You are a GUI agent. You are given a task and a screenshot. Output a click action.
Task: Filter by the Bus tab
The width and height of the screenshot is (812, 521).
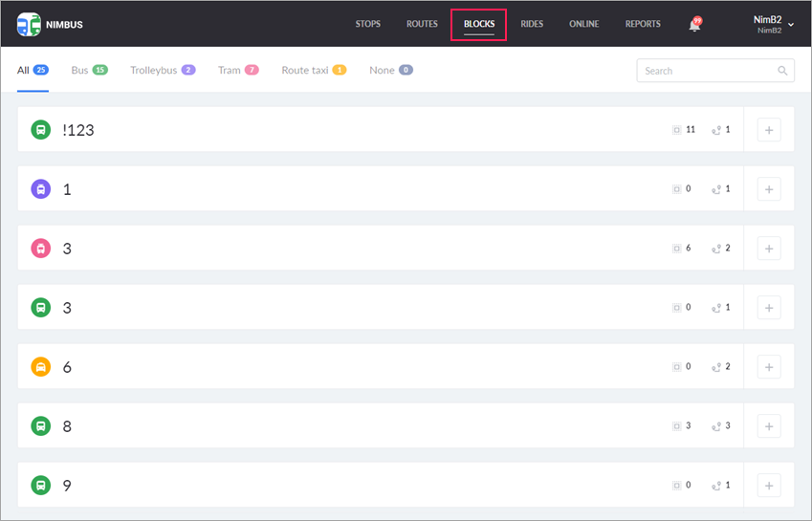(90, 71)
